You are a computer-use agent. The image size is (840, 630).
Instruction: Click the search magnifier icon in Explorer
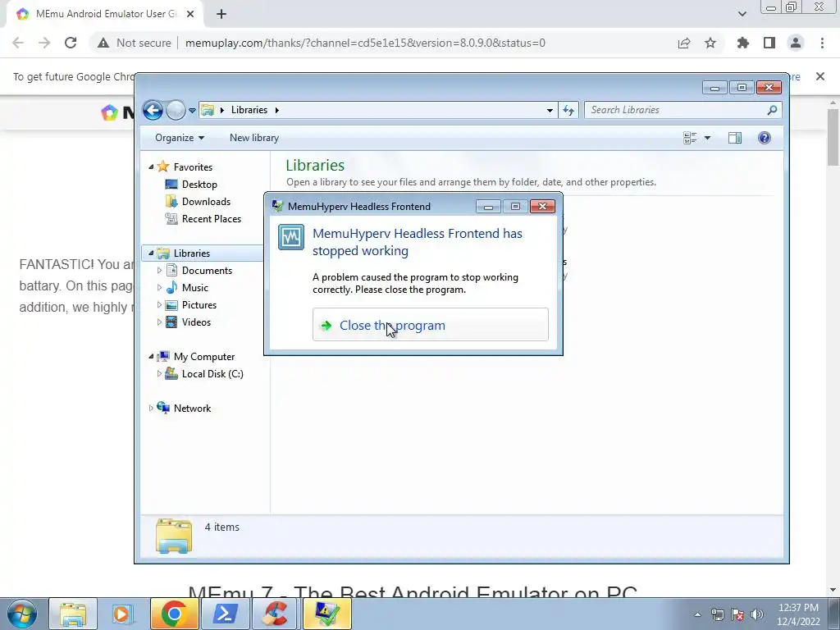[772, 110]
